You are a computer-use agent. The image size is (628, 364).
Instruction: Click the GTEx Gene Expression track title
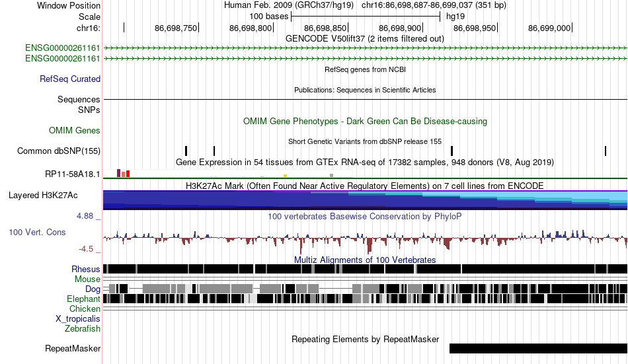click(x=365, y=162)
